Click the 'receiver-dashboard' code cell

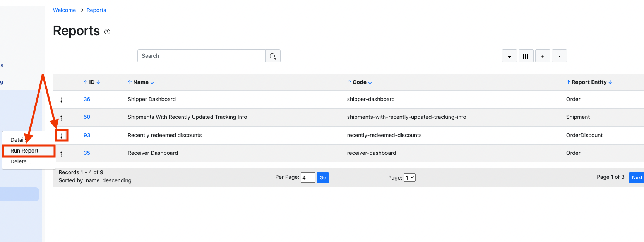(372, 153)
